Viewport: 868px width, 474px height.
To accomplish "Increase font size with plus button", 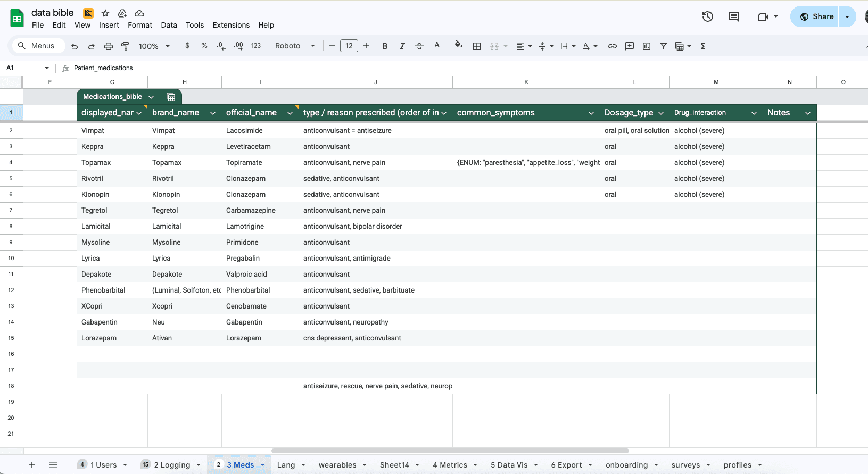I will 366,46.
